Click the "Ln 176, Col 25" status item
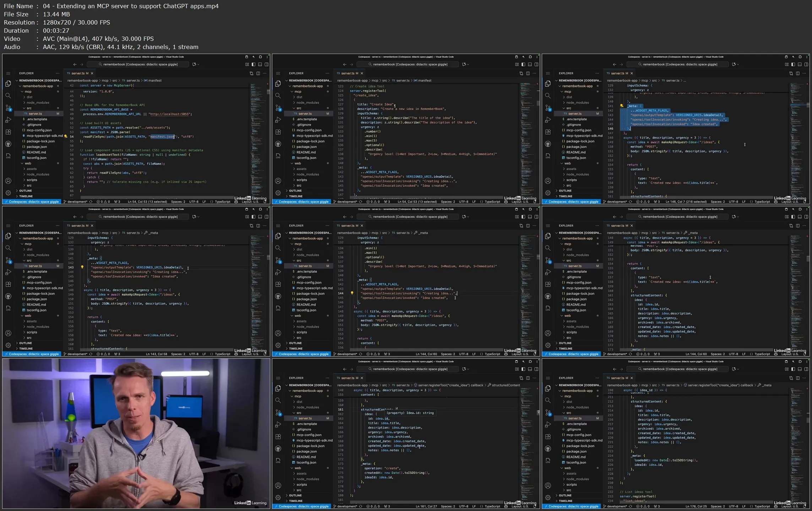Image resolution: width=812 pixels, height=511 pixels. (696, 506)
